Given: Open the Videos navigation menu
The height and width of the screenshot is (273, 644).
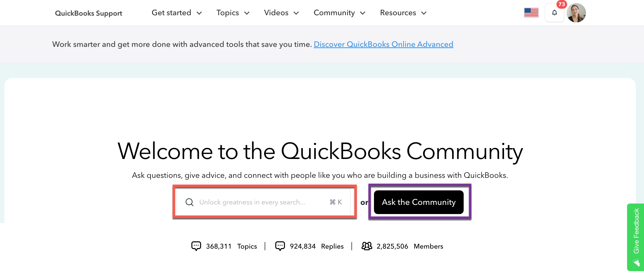Looking at the screenshot, I should (281, 13).
